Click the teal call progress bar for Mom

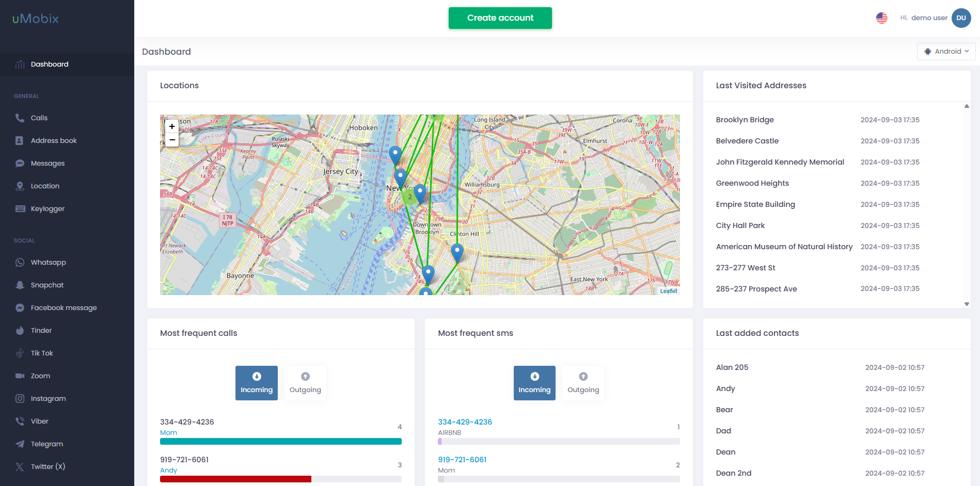pyautogui.click(x=281, y=442)
